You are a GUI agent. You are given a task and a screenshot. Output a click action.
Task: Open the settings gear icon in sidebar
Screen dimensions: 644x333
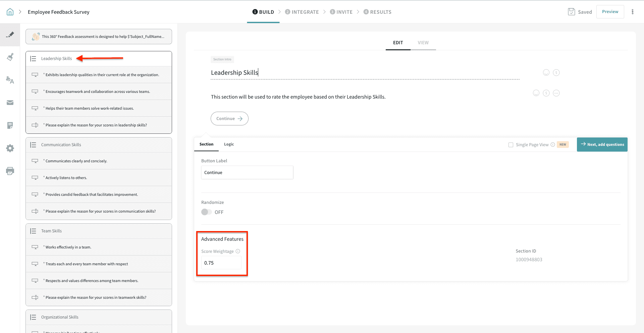coord(10,148)
